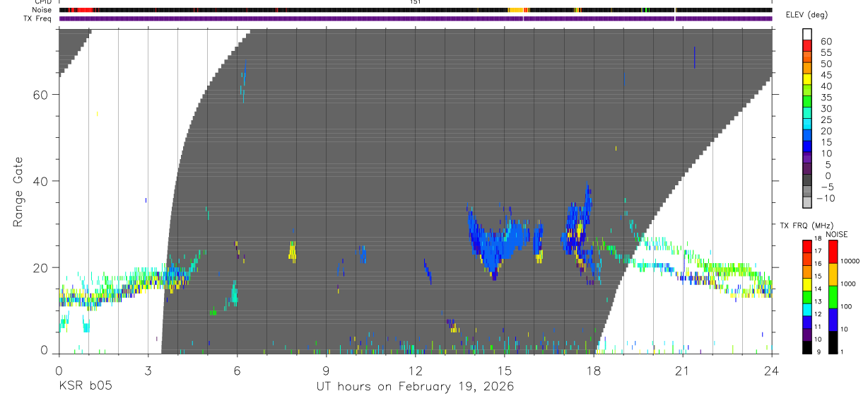Click hour 3 on the time axis
The width and height of the screenshot is (868, 401).
tap(148, 370)
